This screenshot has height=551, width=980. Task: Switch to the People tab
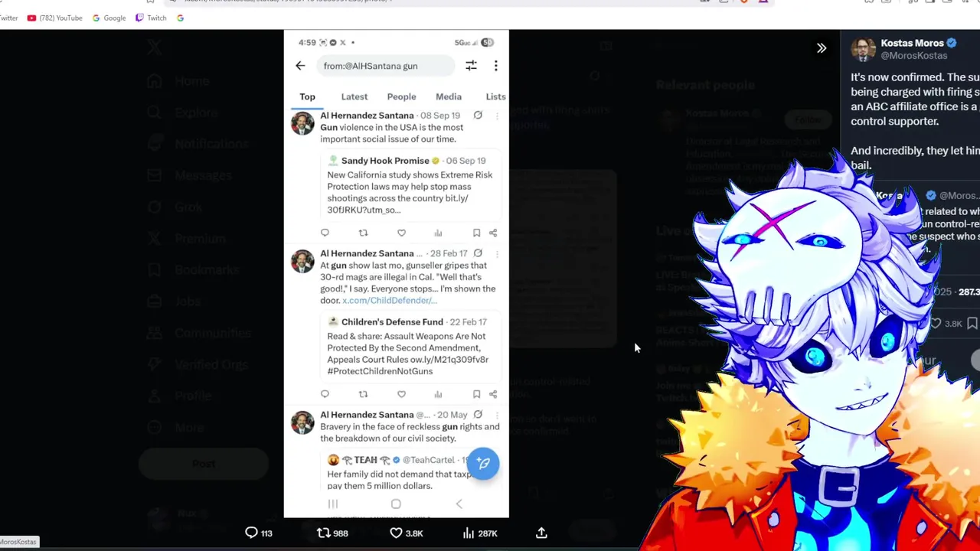pos(401,96)
